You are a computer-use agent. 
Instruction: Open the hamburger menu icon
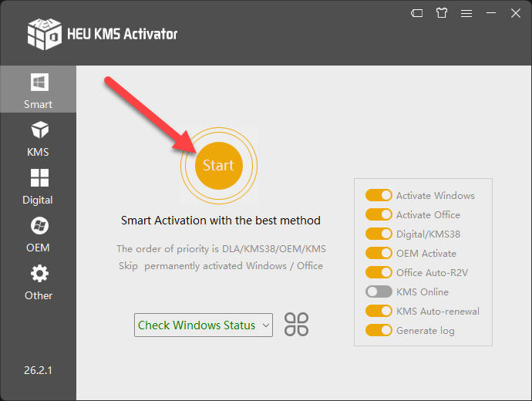466,13
